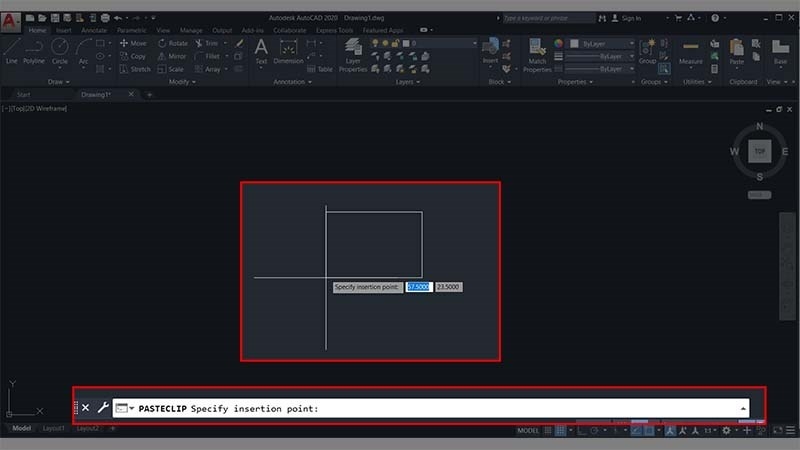Click the Scale tool

pos(170,69)
